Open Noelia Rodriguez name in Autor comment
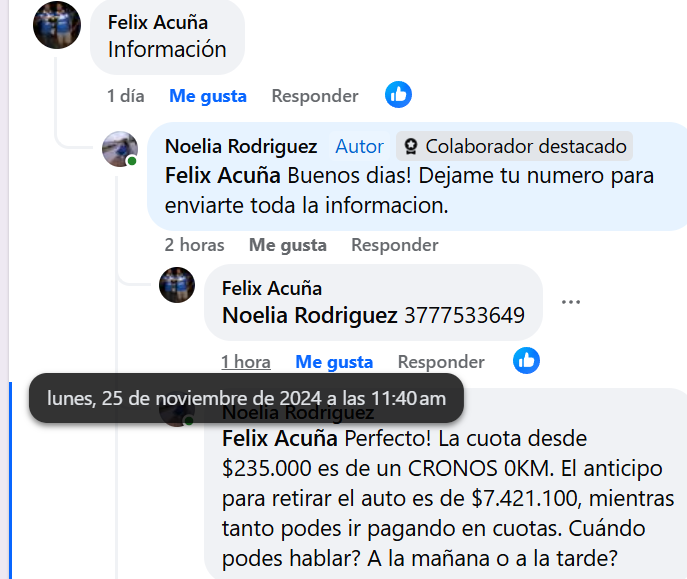The width and height of the screenshot is (687, 579). click(241, 146)
